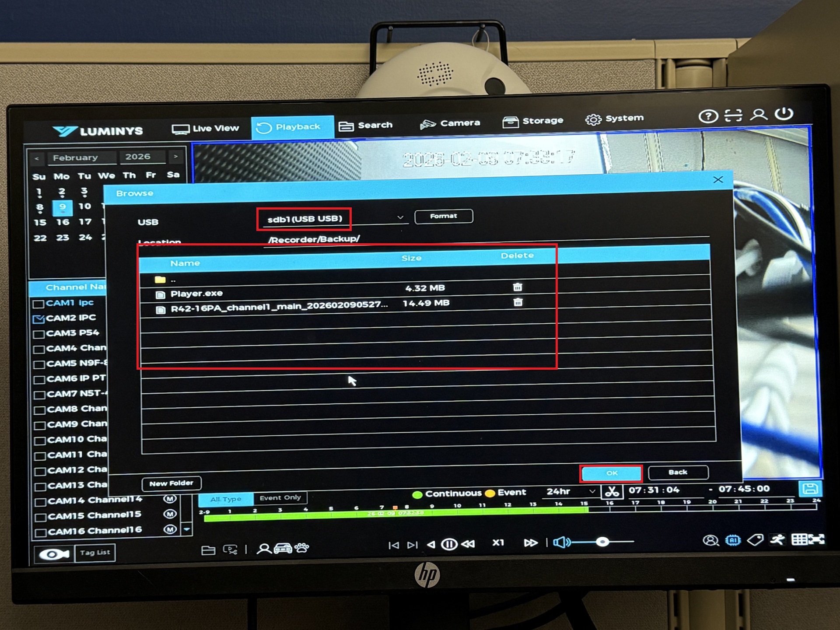The image size is (840, 630).
Task: Go to next month in calendar
Action: tap(176, 156)
